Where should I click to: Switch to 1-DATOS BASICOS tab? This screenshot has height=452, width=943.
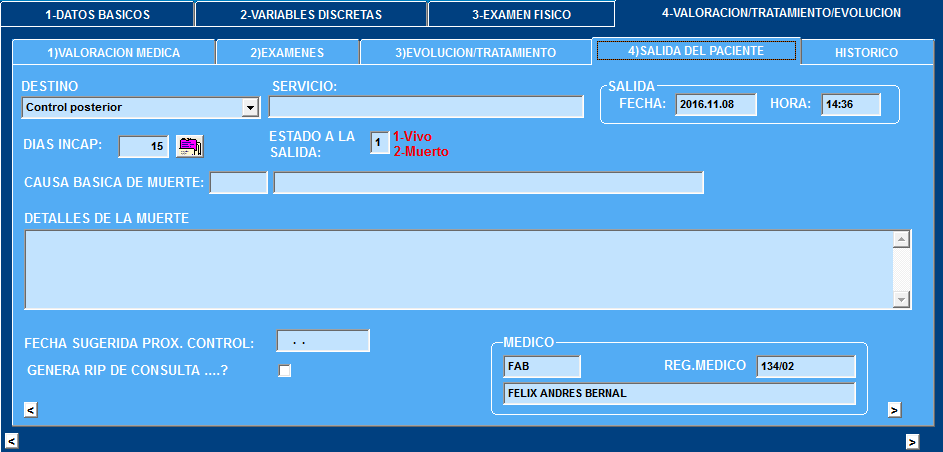tap(97, 14)
